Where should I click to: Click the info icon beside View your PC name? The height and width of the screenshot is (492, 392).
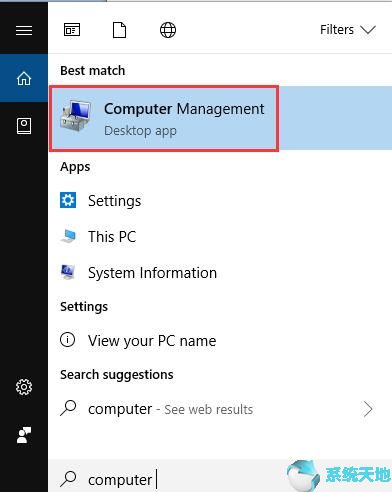pyautogui.click(x=68, y=340)
